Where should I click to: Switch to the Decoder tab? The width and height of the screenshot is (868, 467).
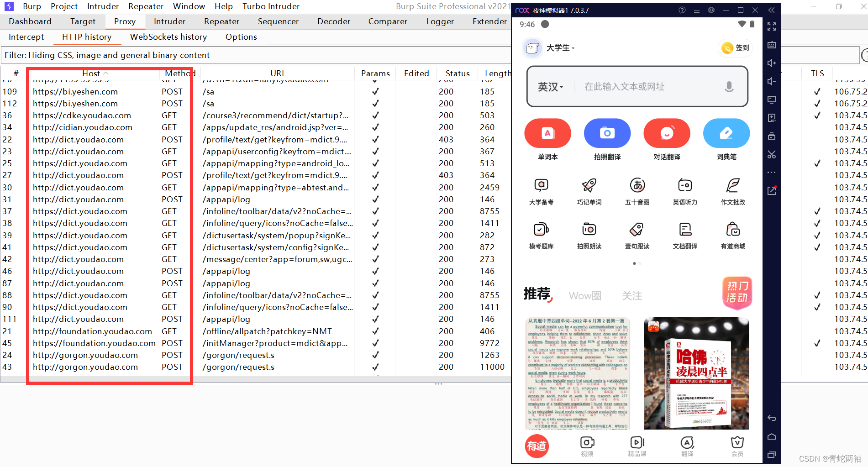tap(334, 21)
